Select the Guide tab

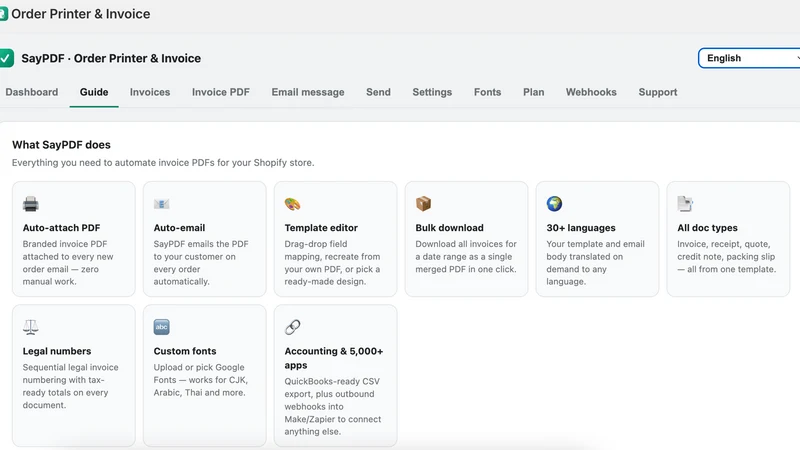click(94, 92)
